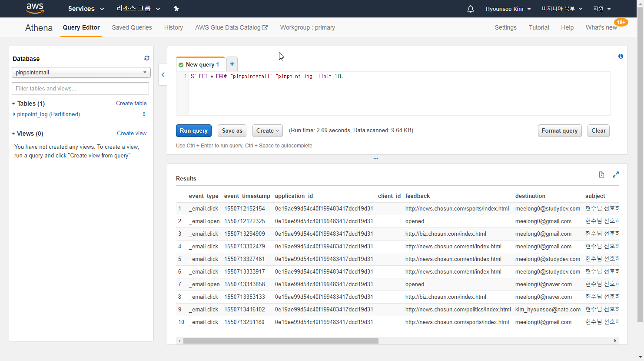Click the info icon in query editor
This screenshot has width=644, height=361.
coord(621,56)
